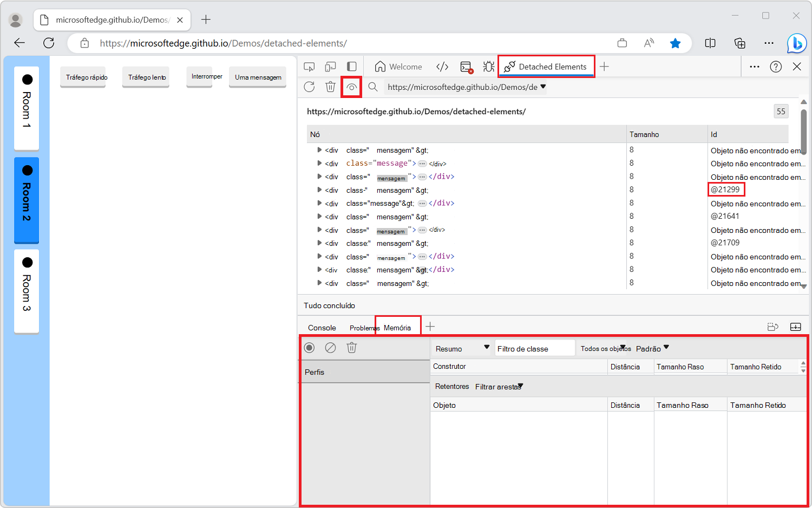The image size is (812, 508).
Task: Select the highlighted Room 2 sidebar button
Action: [27, 200]
